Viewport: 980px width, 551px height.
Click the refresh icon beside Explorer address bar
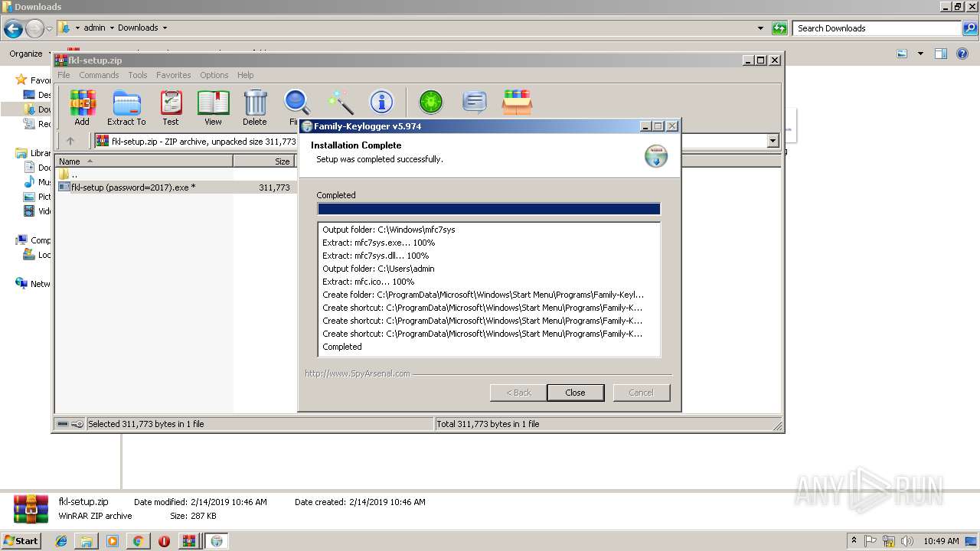[x=779, y=28]
